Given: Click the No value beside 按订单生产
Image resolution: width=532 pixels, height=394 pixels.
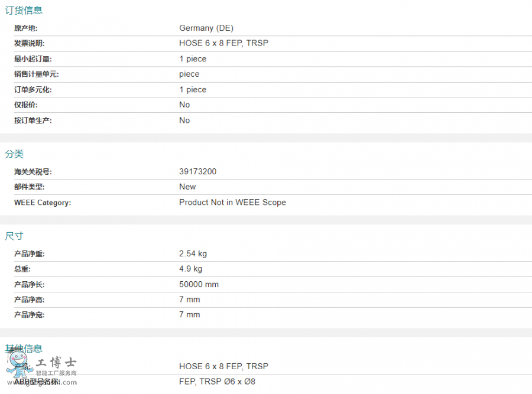Looking at the screenshot, I should click(x=184, y=120).
